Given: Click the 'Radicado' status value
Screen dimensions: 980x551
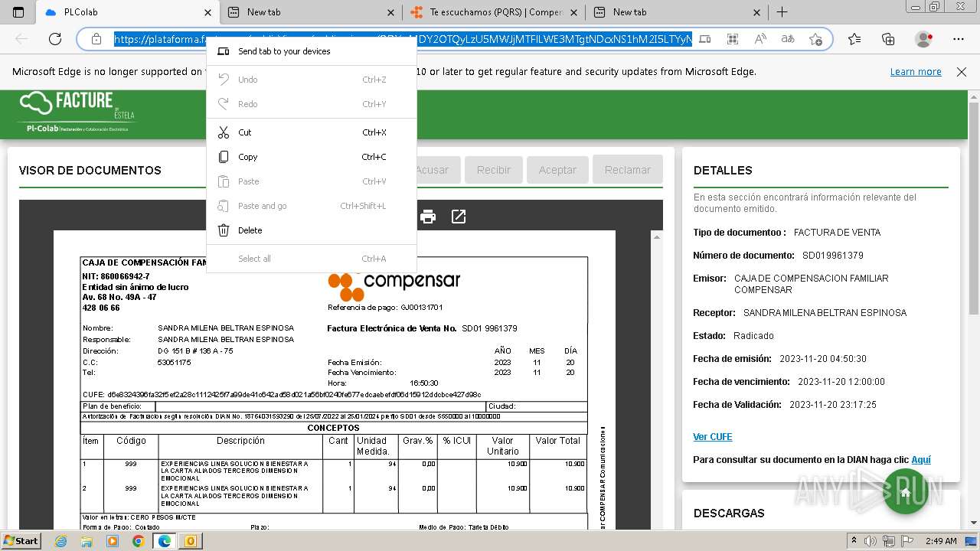Looking at the screenshot, I should click(753, 336).
